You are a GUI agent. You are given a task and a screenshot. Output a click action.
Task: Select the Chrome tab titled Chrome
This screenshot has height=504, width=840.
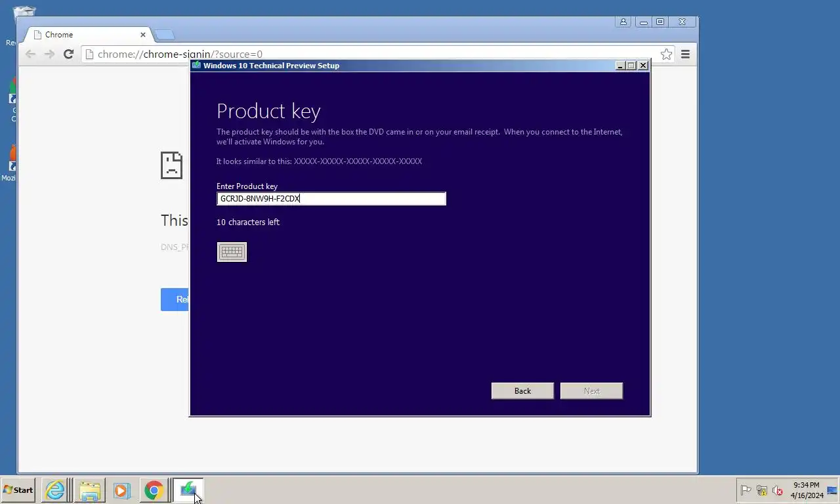tap(89, 35)
